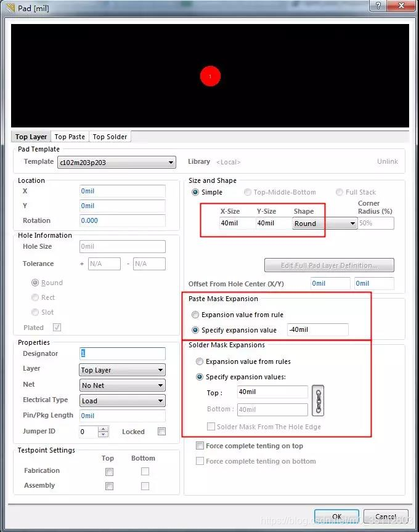The width and height of the screenshot is (419, 532).
Task: Click the Tolerance minus N/A field
Action: 149,264
